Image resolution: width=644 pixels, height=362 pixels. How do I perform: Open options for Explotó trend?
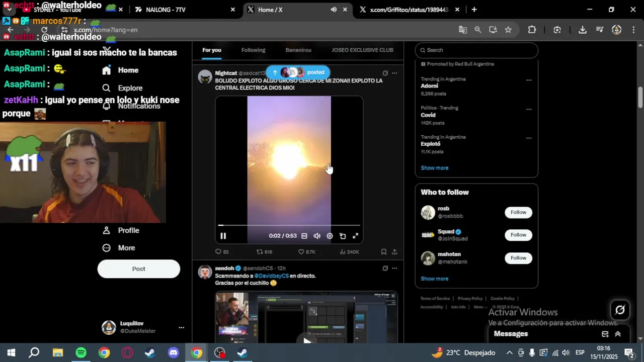click(529, 138)
